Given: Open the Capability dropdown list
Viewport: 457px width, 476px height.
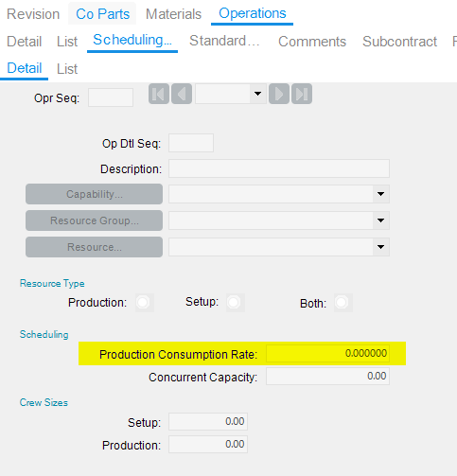Looking at the screenshot, I should point(380,194).
